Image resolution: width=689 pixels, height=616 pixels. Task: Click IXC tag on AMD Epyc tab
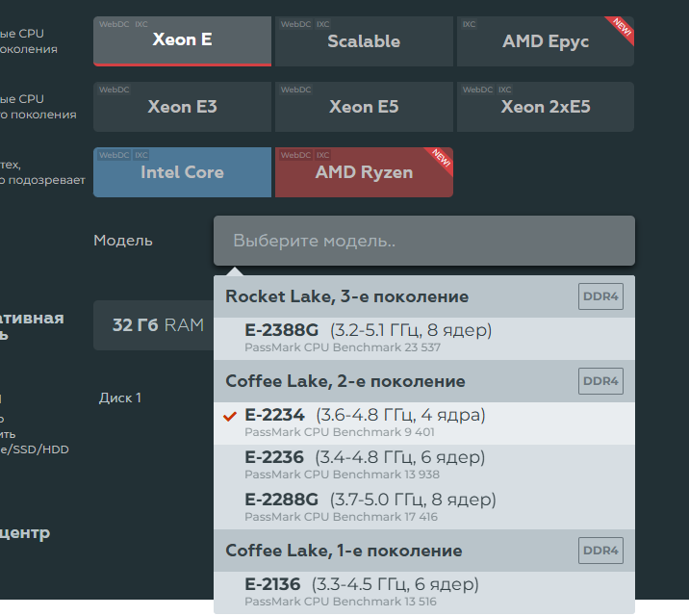click(x=469, y=24)
